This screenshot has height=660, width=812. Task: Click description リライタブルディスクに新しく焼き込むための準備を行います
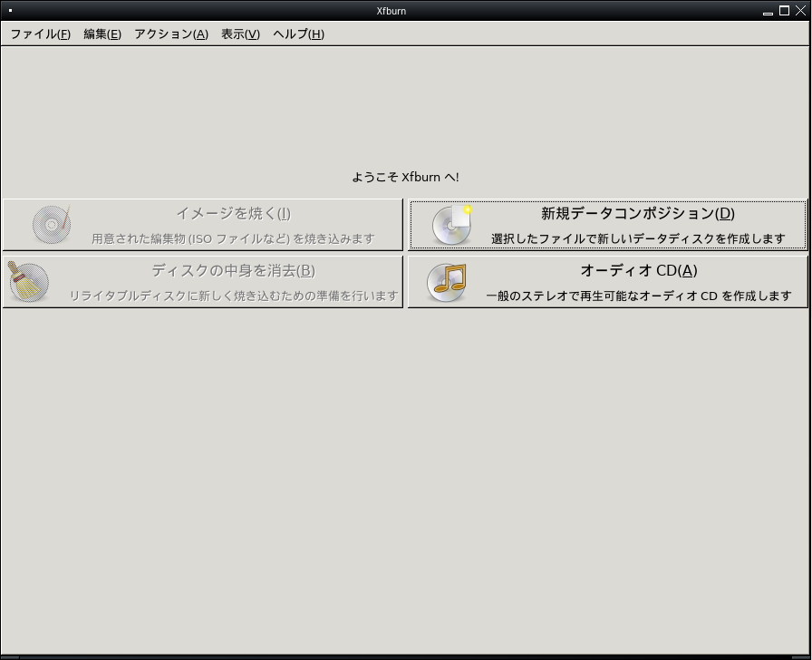click(234, 296)
